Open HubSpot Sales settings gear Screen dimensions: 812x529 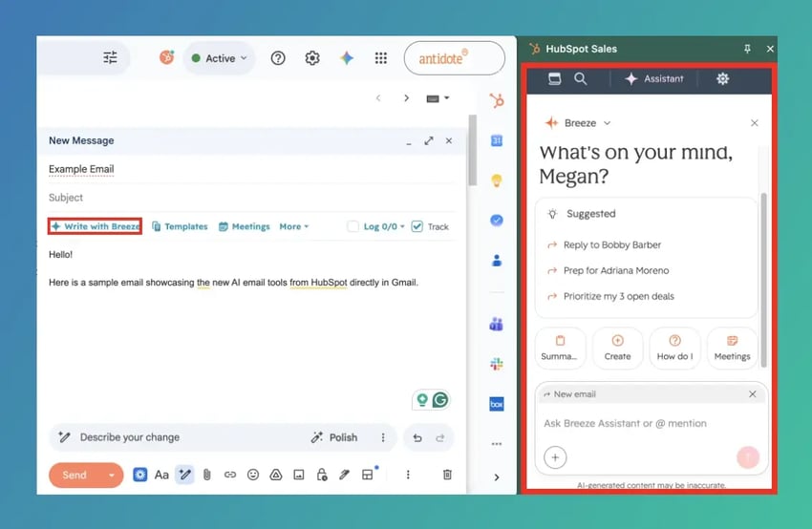(x=722, y=78)
